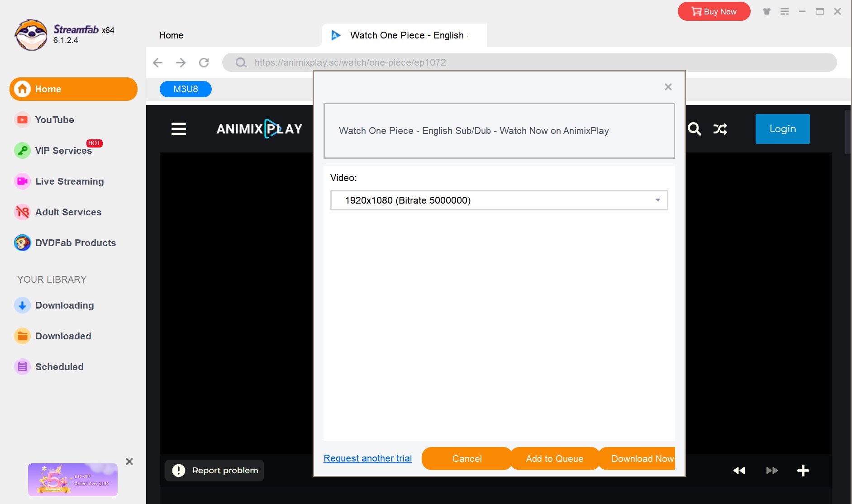Click Request another trial link
852x504 pixels.
pos(368,458)
